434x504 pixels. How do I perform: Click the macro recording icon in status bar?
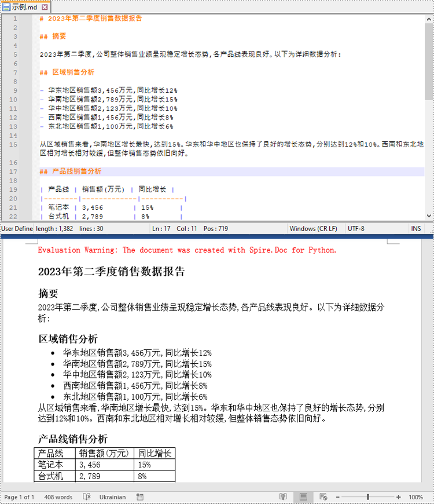point(140,497)
